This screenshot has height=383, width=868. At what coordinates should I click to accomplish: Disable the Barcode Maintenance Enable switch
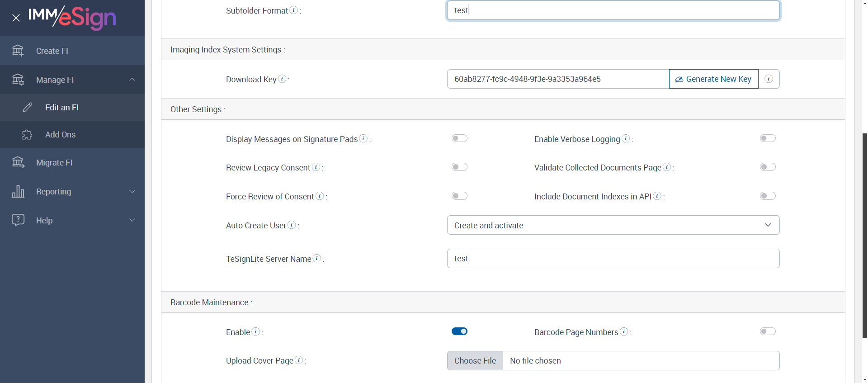[459, 331]
